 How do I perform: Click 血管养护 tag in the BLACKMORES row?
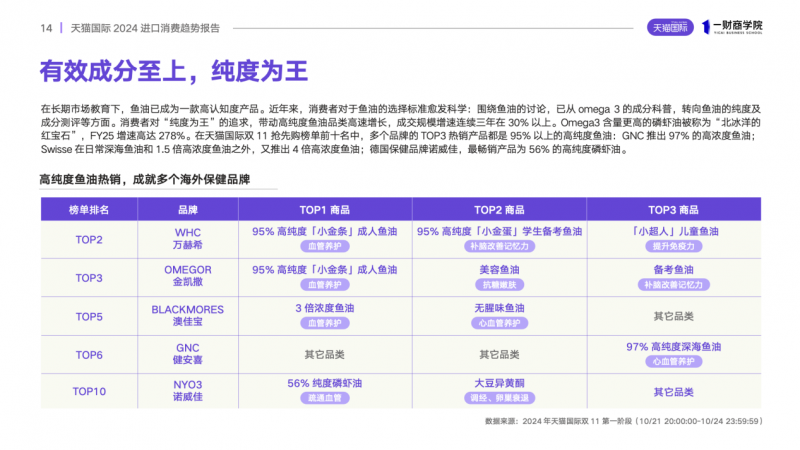pyautogui.click(x=324, y=323)
